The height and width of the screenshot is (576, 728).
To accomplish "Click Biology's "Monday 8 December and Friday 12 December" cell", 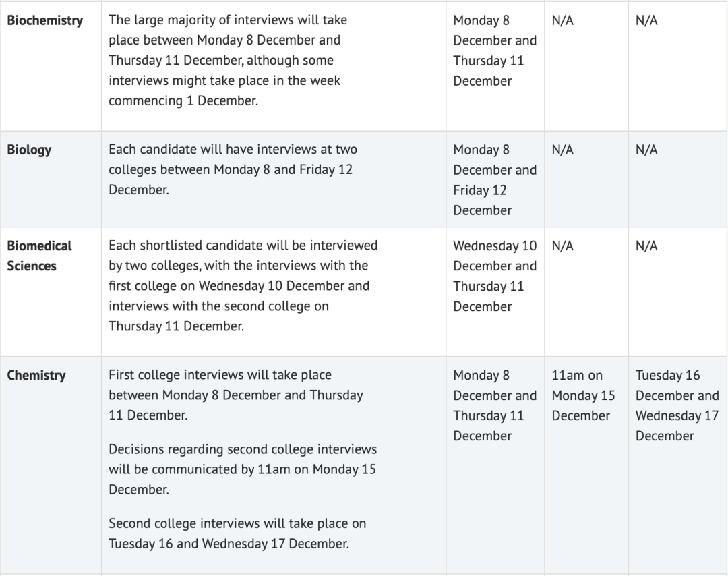I will (494, 179).
